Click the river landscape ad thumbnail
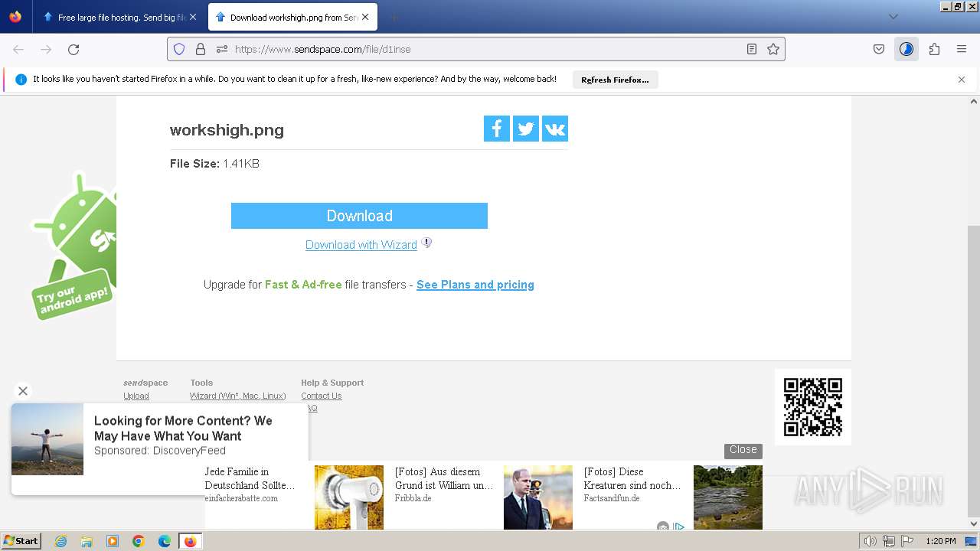Image resolution: width=980 pixels, height=551 pixels. (x=728, y=497)
